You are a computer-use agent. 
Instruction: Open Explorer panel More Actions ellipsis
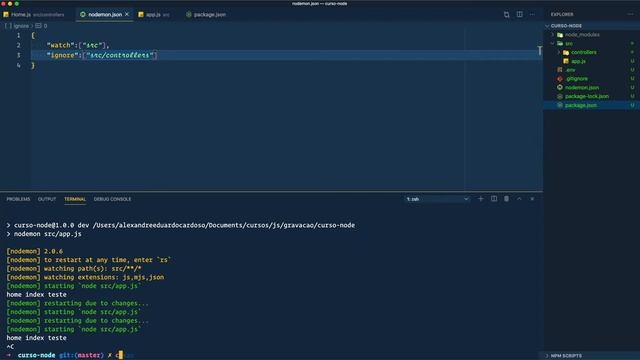coord(630,14)
